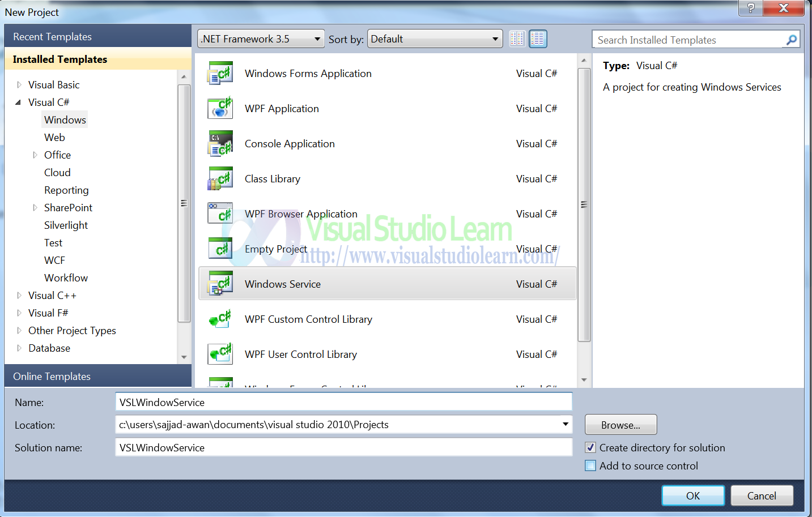Select WPF User Control Library text
Image resolution: width=812 pixels, height=517 pixels.
coord(301,354)
